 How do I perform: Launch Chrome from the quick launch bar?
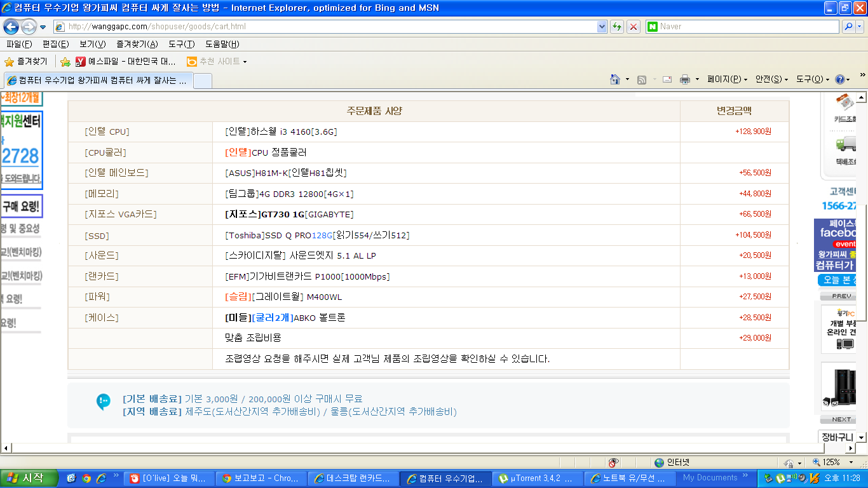tap(86, 478)
